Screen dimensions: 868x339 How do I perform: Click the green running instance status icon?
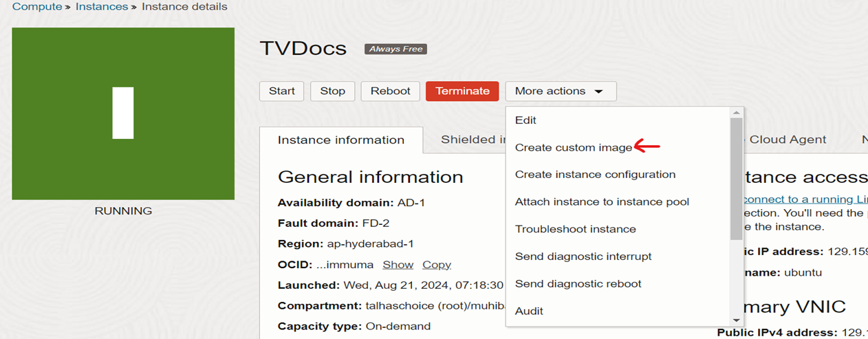(x=123, y=113)
